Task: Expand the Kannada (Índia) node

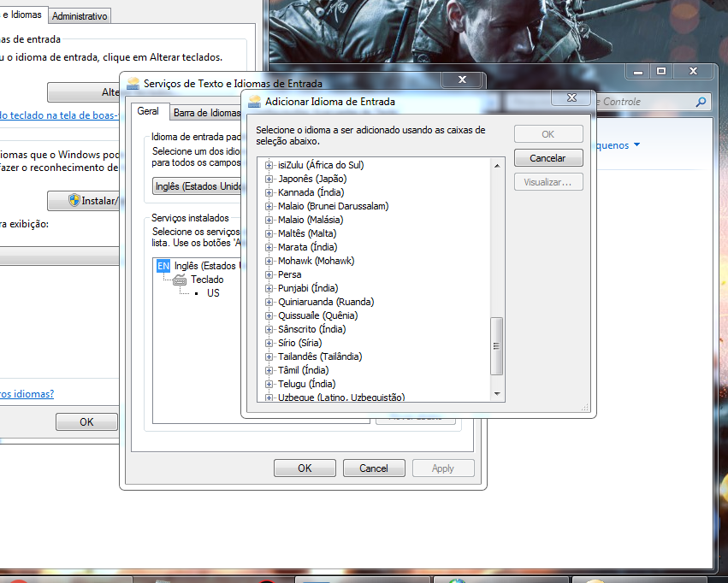Action: 269,192
